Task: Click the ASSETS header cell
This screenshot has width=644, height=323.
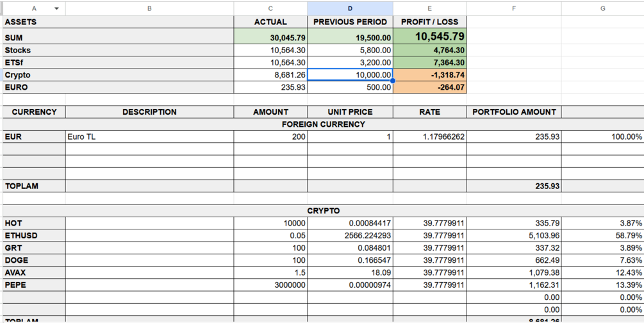Action: tap(119, 22)
